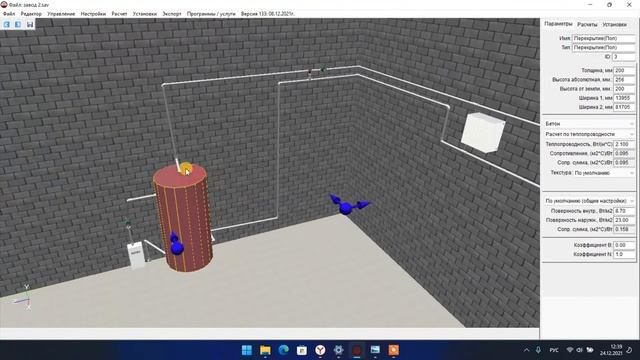
Task: Switch to the Параметры tab
Action: coord(558,24)
